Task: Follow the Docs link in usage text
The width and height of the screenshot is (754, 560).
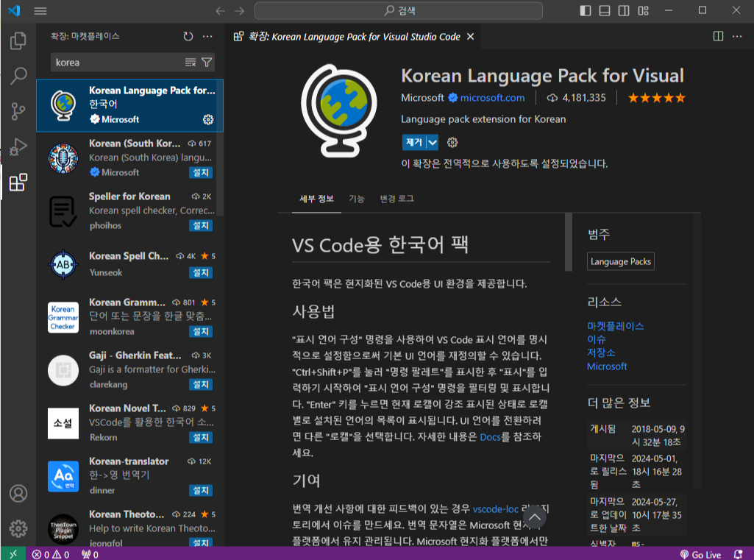Action: click(x=490, y=437)
